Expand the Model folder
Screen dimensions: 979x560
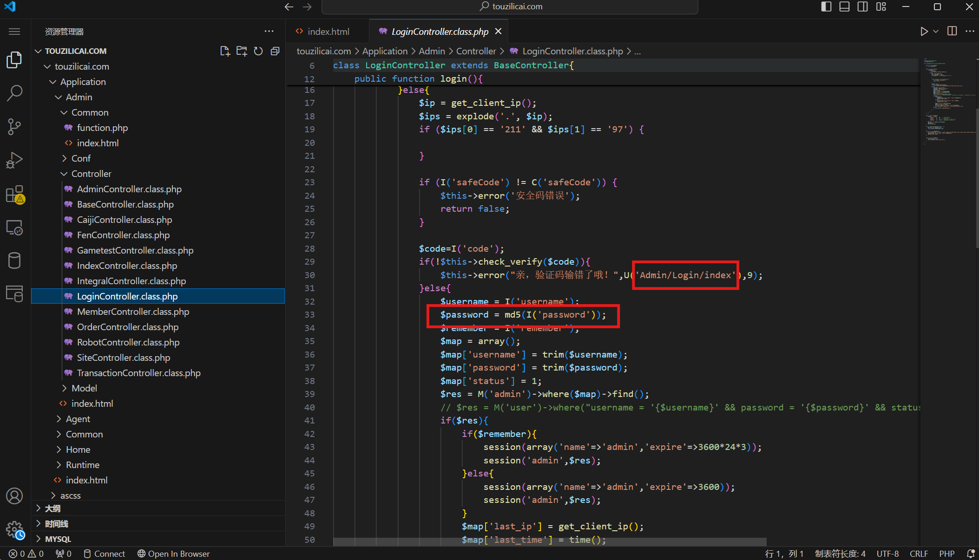(x=84, y=388)
